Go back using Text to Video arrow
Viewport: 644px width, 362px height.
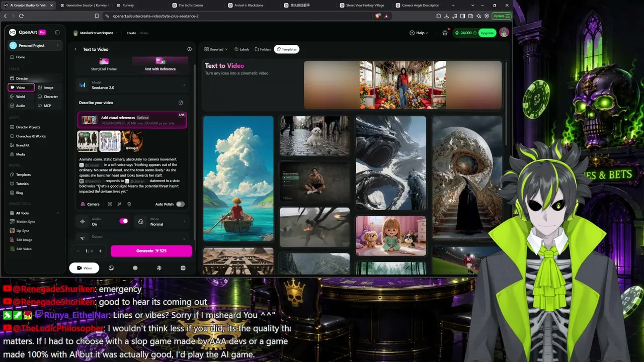pyautogui.click(x=75, y=49)
